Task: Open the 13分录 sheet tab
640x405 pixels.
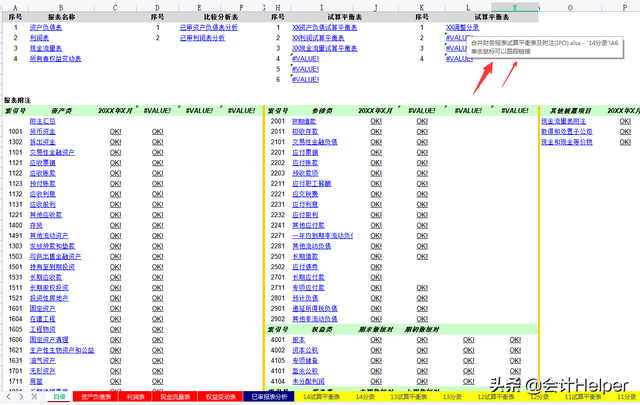Action: click(x=452, y=396)
